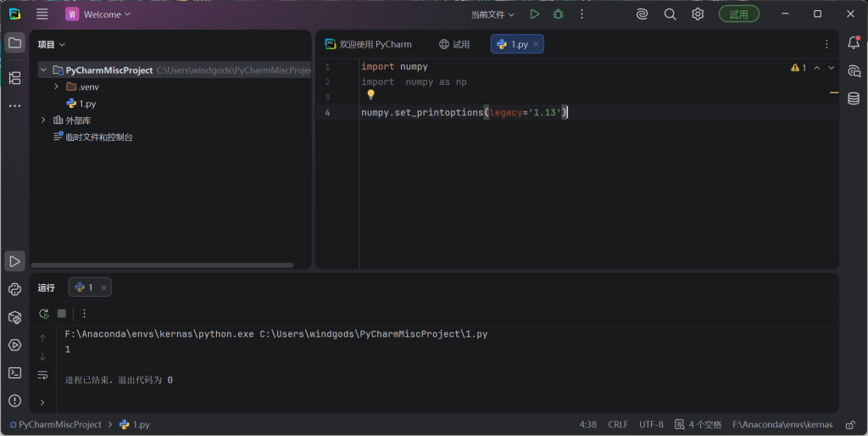This screenshot has width=868, height=436.
Task: Click the Search Everywhere magnifier
Action: tap(670, 14)
